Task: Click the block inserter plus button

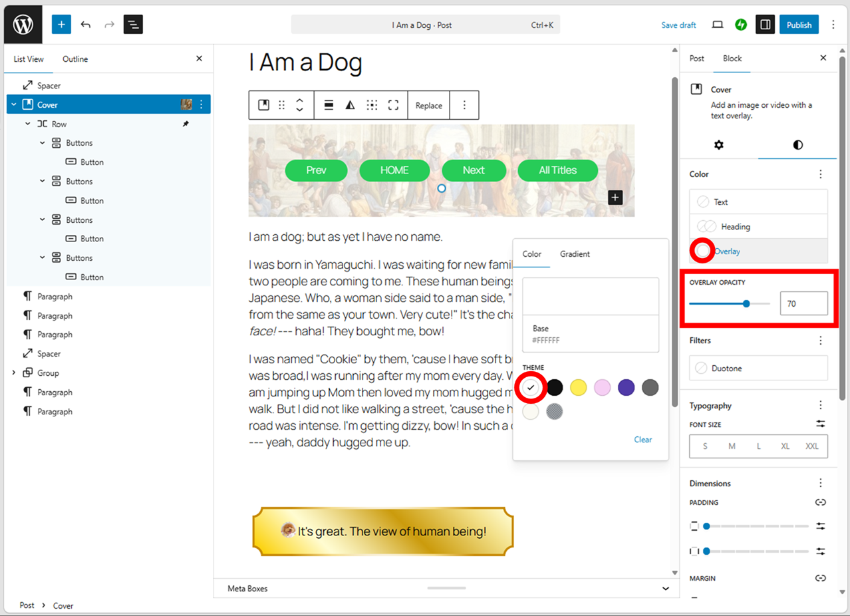Action: coord(61,25)
